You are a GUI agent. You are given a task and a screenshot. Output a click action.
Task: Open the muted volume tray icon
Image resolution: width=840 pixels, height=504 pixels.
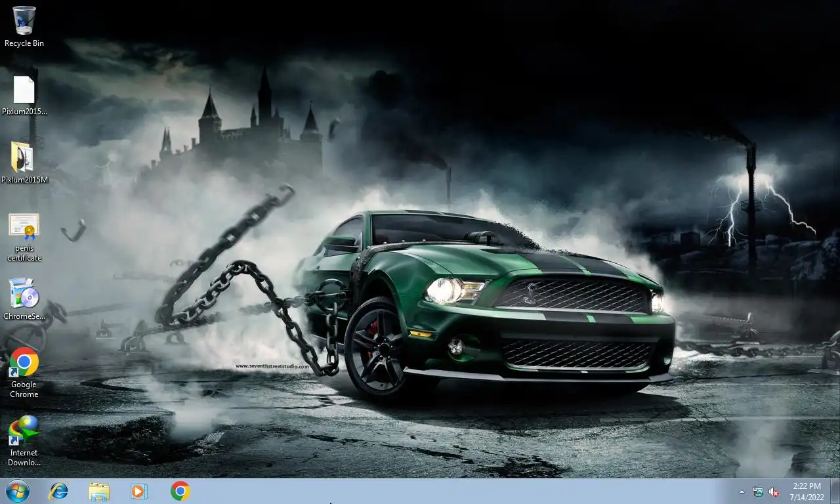tap(774, 492)
